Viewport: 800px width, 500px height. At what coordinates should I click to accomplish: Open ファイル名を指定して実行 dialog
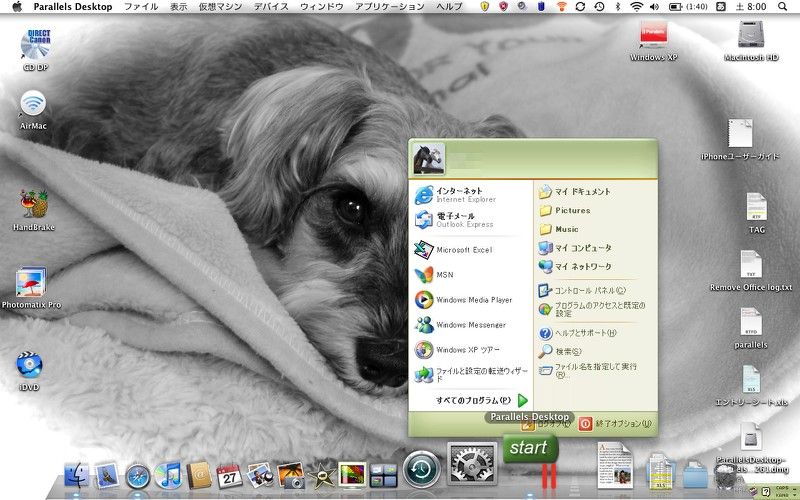pyautogui.click(x=588, y=370)
